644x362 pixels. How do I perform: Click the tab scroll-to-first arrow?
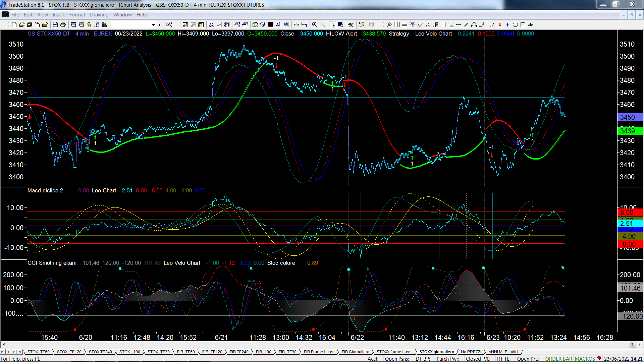tap(3, 352)
